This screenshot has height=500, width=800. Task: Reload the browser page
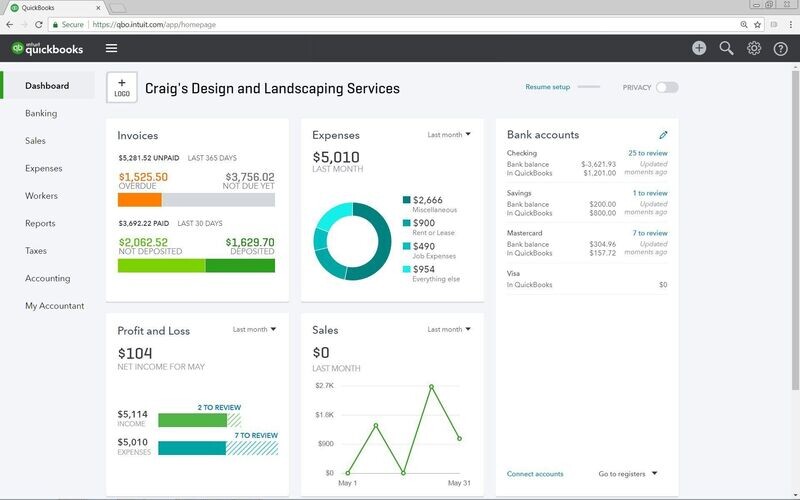38,24
